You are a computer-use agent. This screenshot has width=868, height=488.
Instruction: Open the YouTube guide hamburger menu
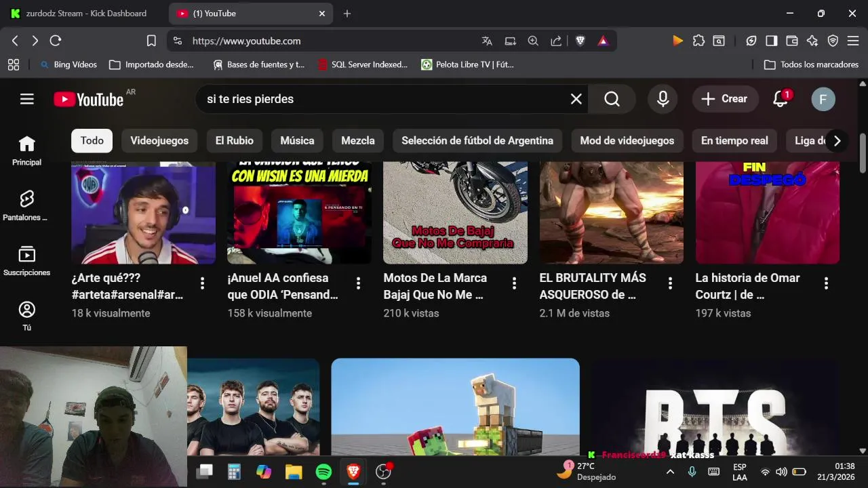pyautogui.click(x=27, y=99)
